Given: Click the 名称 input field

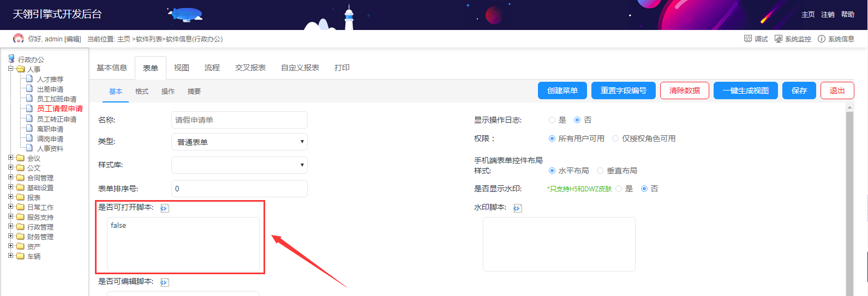Looking at the screenshot, I should [x=240, y=120].
